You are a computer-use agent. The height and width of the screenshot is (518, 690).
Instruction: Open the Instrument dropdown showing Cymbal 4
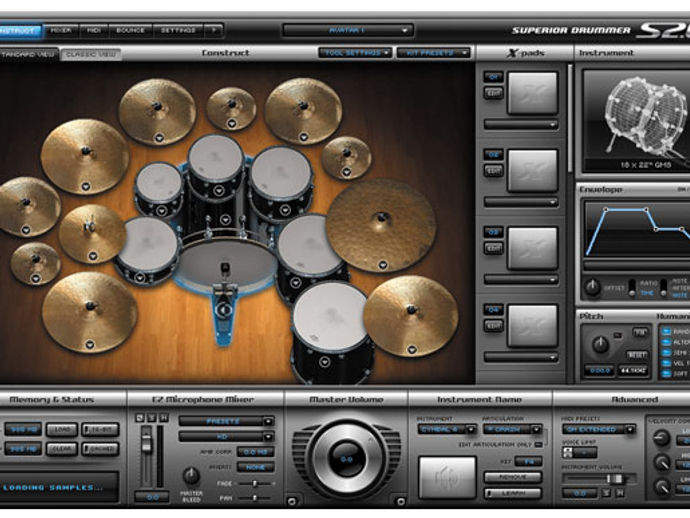pyautogui.click(x=447, y=429)
